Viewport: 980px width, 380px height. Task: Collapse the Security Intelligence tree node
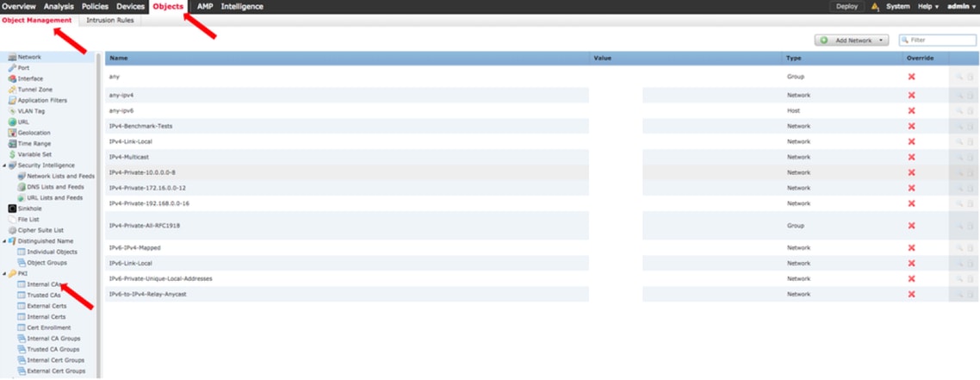[4, 165]
